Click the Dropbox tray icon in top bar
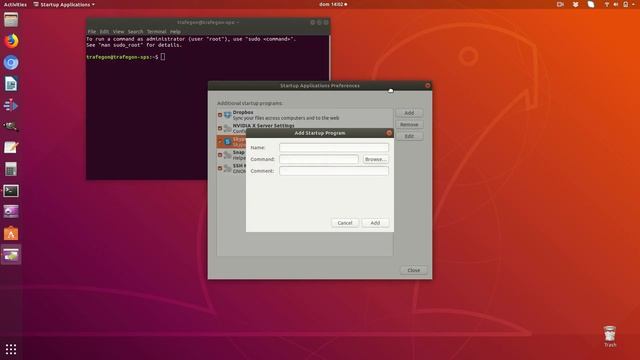 pos(576,4)
